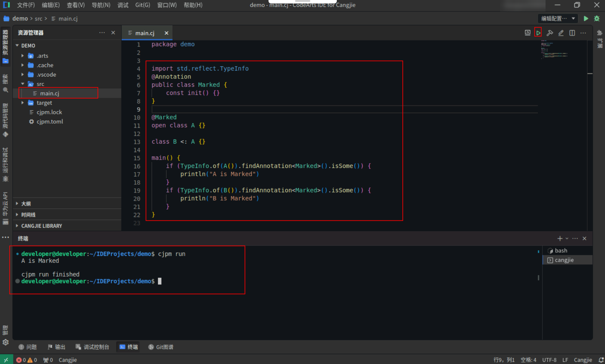This screenshot has height=364, width=605.
Task: Split the editor with the split icon
Action: [572, 33]
